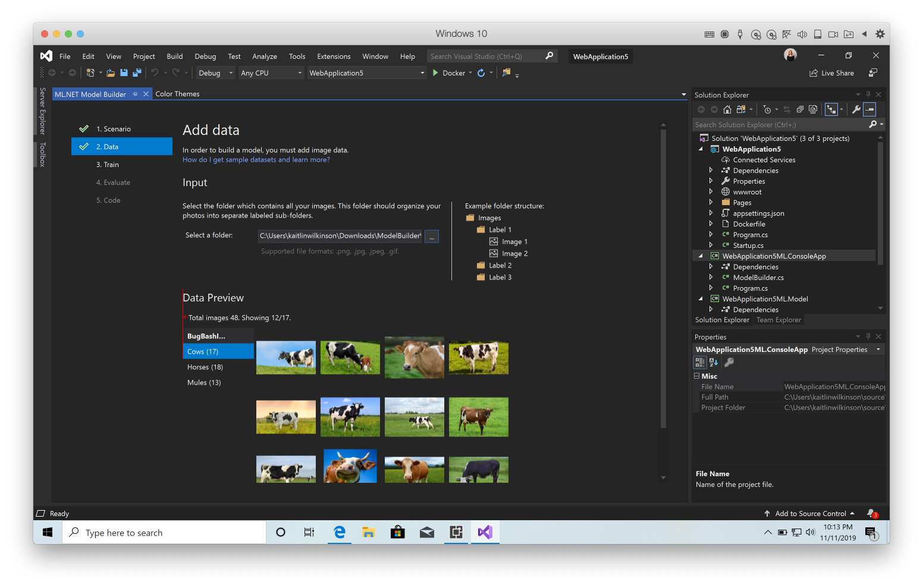The height and width of the screenshot is (588, 923).
Task: Open a folder using the folder open icon
Action: tap(111, 72)
